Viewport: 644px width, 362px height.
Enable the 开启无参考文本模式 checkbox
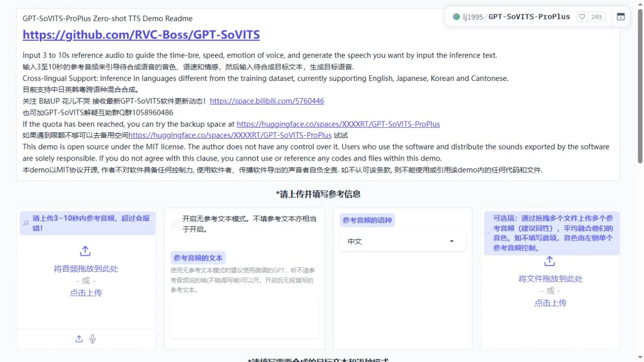pyautogui.click(x=175, y=223)
